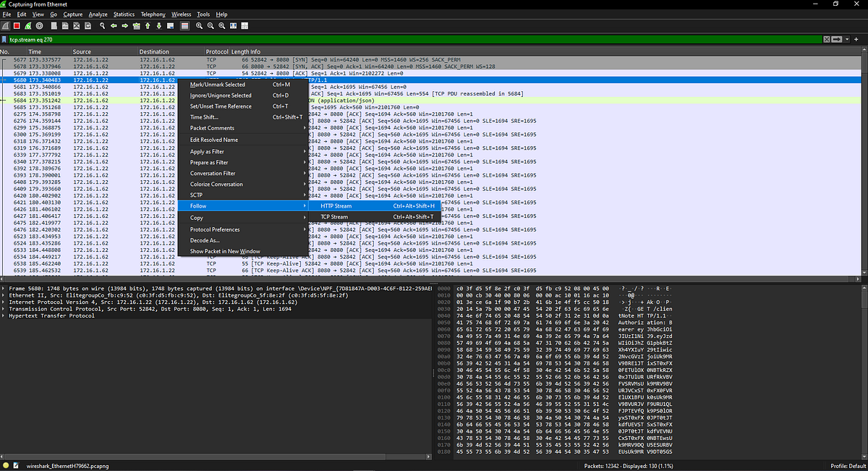
Task: Restart the current capture
Action: 27,26
